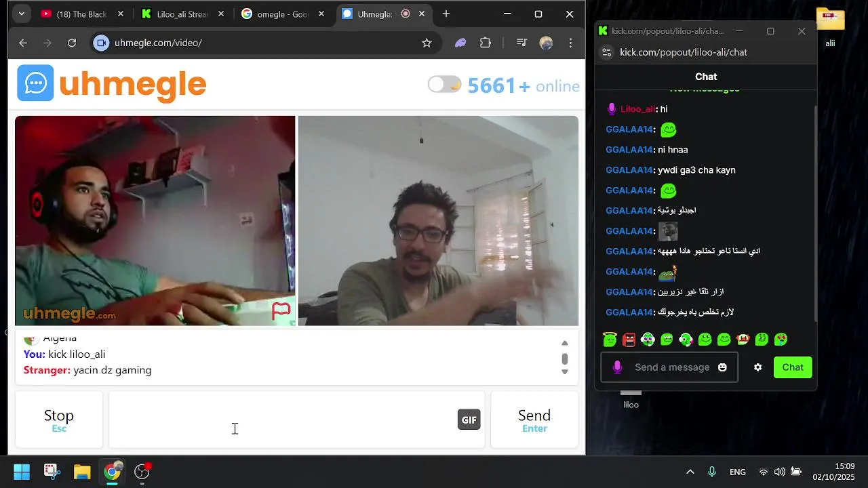Insert the heart-eyes drooling emote
The width and height of the screenshot is (868, 488).
coord(781,339)
